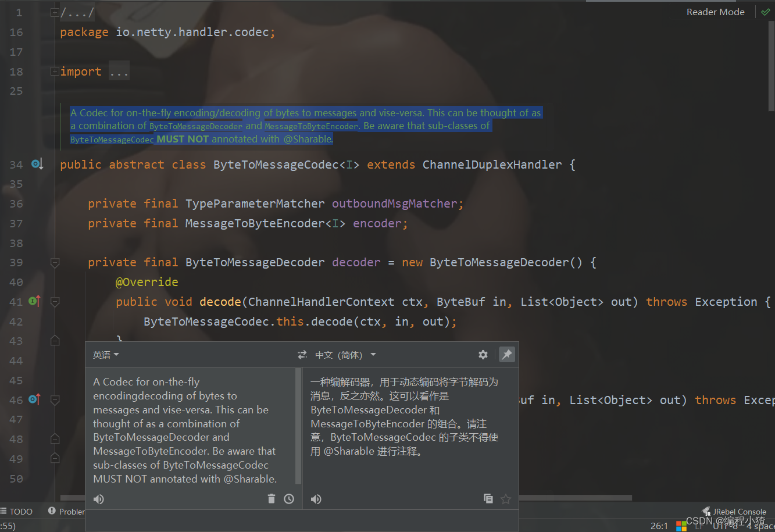Image resolution: width=775 pixels, height=532 pixels.
Task: Click line number 34 in the gutter
Action: [16, 165]
